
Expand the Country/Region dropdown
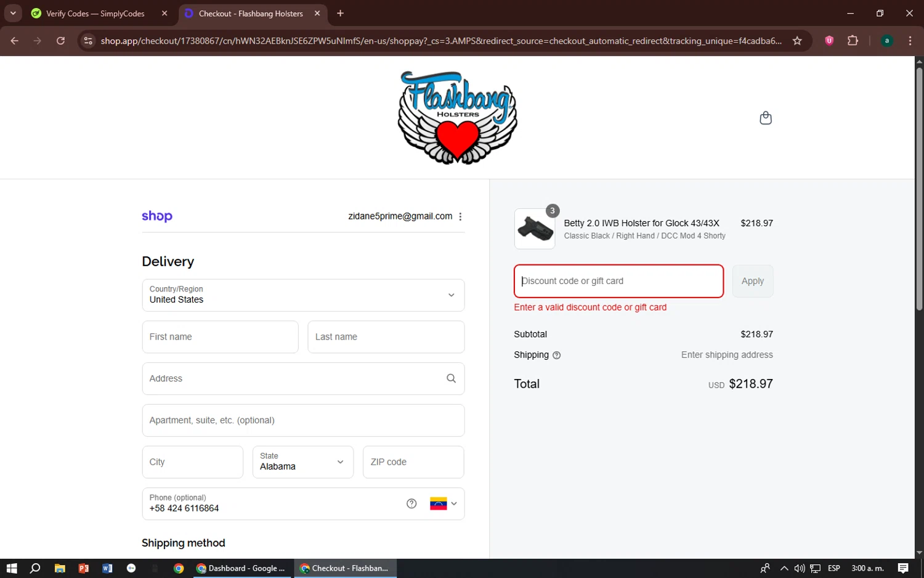[x=303, y=295]
